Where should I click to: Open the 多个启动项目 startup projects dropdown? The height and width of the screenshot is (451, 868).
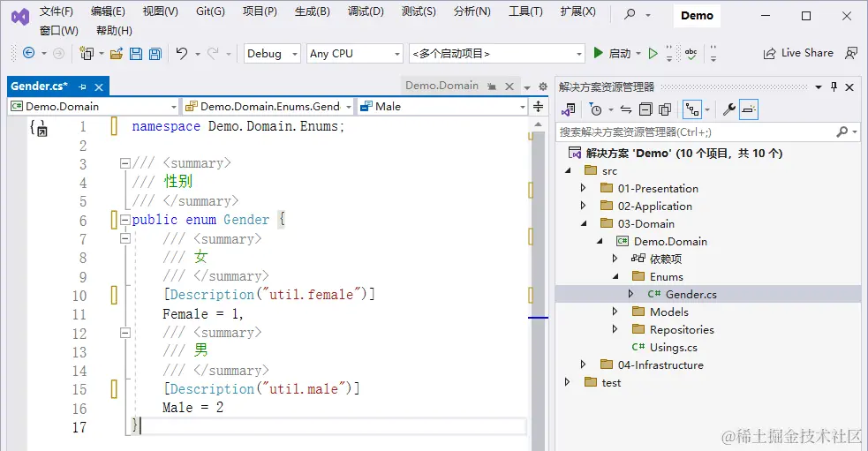[x=497, y=54]
